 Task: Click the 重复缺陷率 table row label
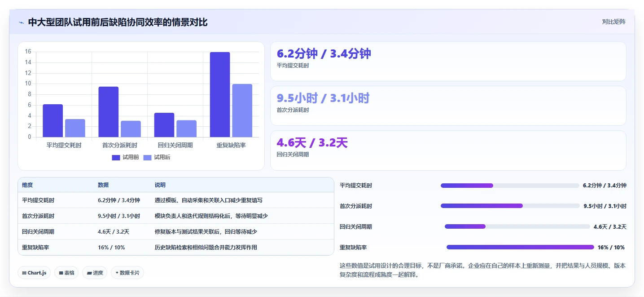(x=35, y=248)
